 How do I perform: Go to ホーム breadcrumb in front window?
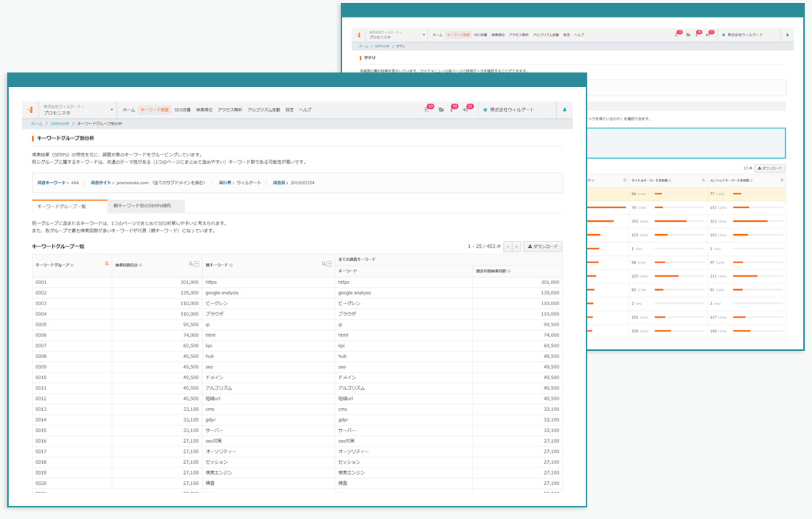37,124
